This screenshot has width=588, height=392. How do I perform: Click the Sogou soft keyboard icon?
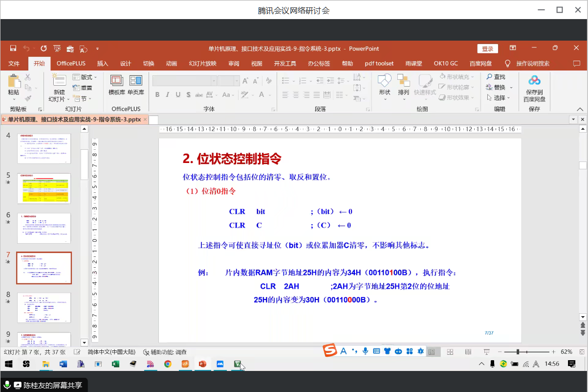point(377,351)
